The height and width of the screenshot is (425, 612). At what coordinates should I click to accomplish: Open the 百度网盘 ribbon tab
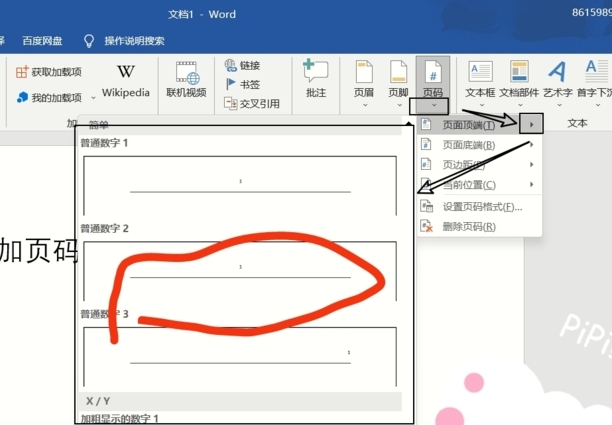pos(42,41)
